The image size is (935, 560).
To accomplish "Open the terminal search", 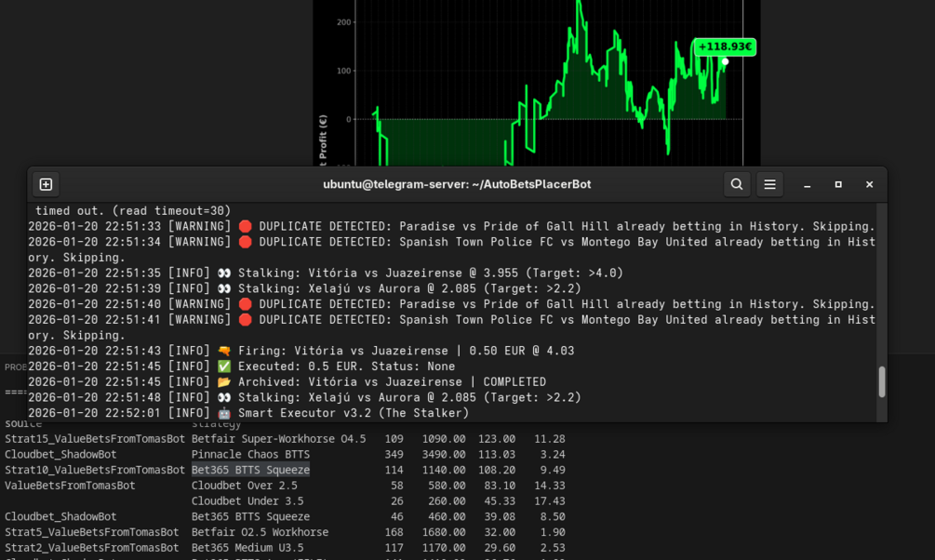I will click(737, 184).
